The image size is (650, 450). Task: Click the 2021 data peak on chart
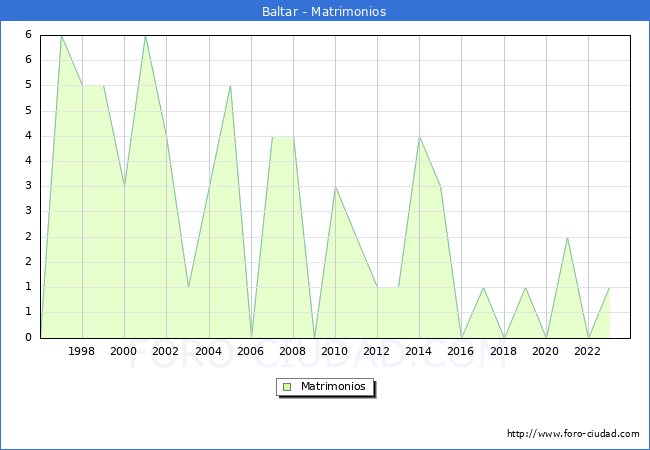coord(567,237)
